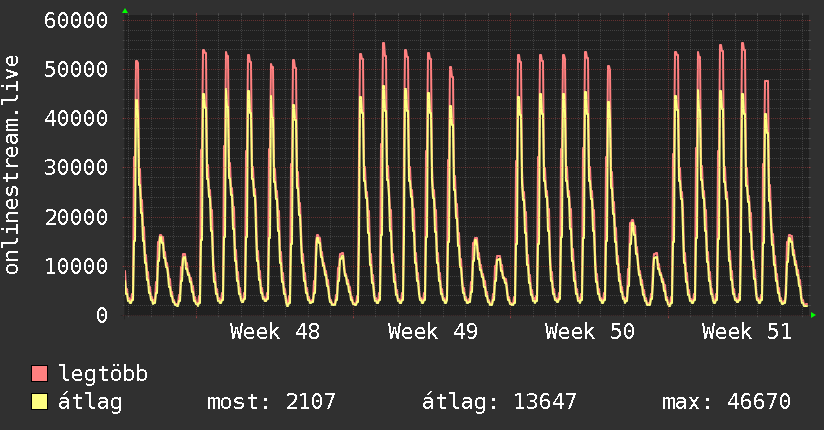This screenshot has width=824, height=430.
Task: Click the Week 48 axis label
Action: coord(275,332)
